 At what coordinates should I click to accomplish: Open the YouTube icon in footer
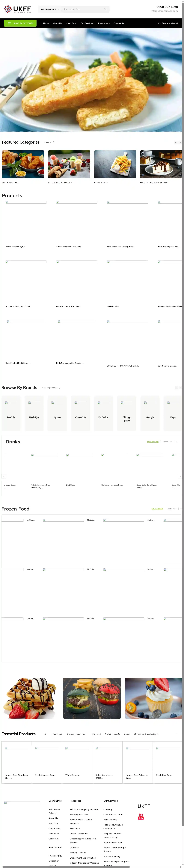[x=141, y=816]
